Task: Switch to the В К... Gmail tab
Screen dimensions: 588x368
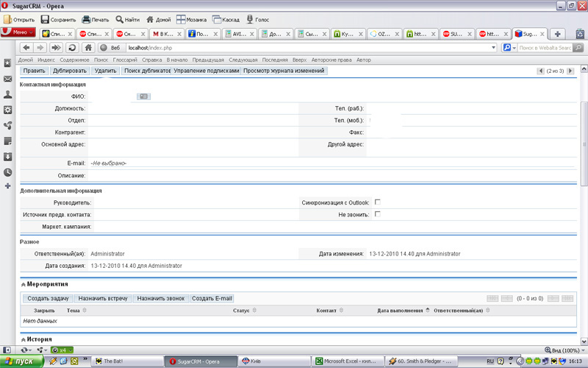Action: (x=166, y=34)
